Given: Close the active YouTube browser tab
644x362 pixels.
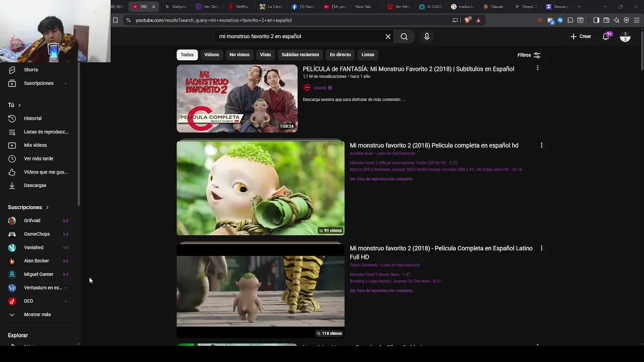Looking at the screenshot, I should click(153, 7).
